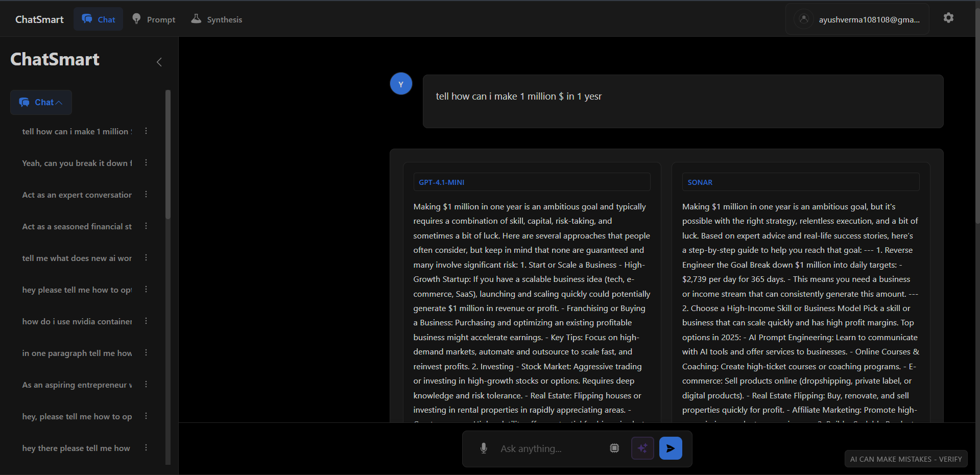Open the SONAR model selector

(800, 182)
